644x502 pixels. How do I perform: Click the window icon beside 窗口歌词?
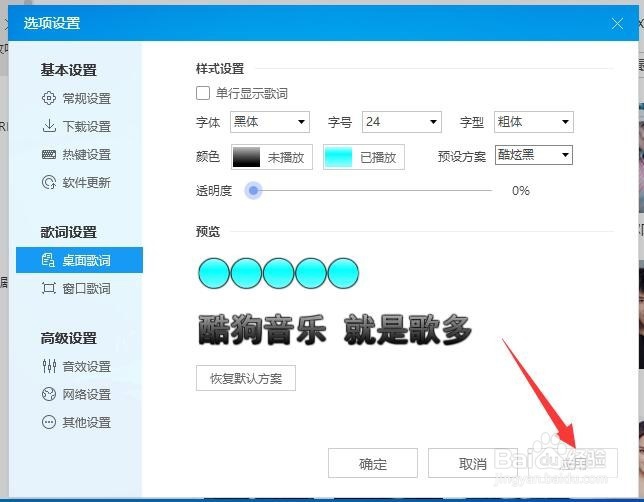pyautogui.click(x=48, y=288)
